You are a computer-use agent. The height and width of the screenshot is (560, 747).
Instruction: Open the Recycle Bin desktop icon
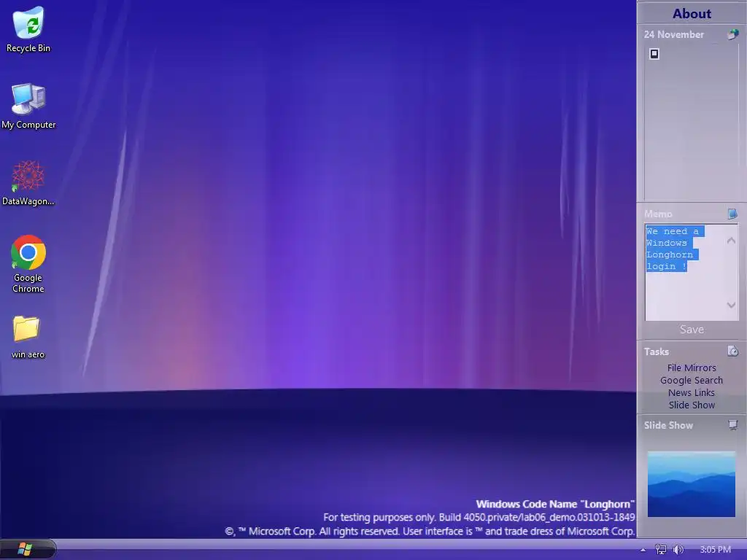point(28,29)
